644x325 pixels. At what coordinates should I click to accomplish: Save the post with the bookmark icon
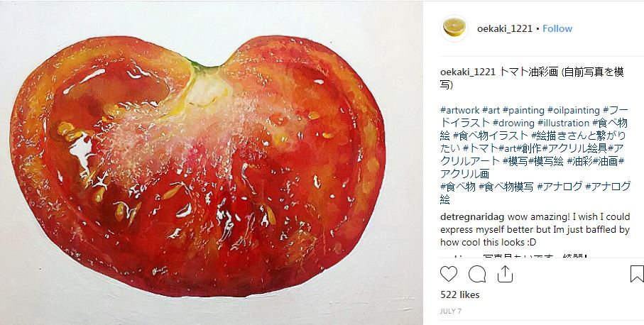click(x=637, y=274)
